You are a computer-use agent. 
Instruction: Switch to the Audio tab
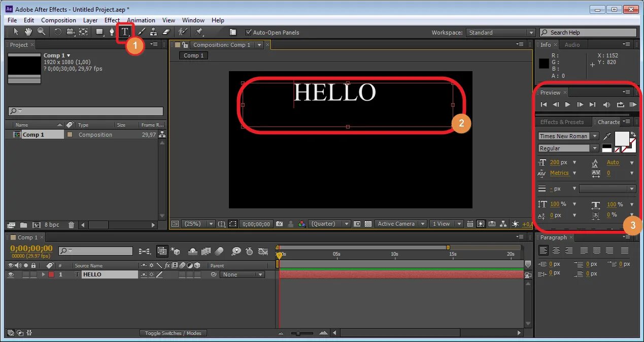(x=572, y=45)
